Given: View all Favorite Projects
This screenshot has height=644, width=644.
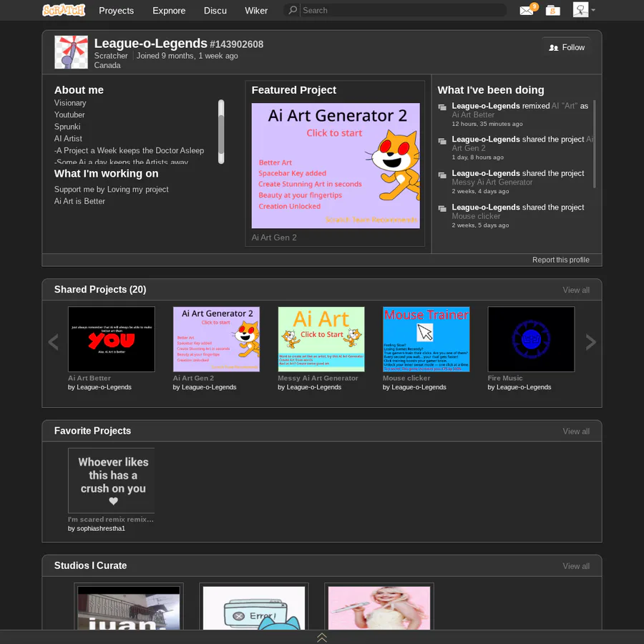Looking at the screenshot, I should (576, 431).
